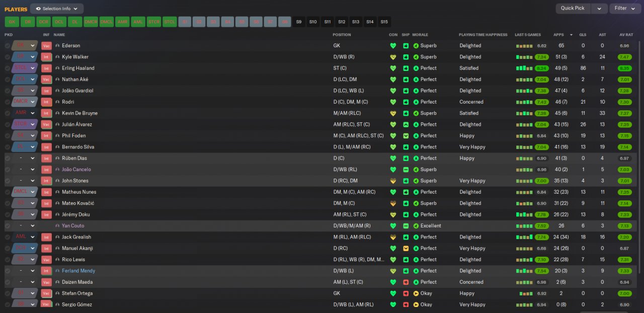Toggle the pick checkbox for João Cancelo
This screenshot has height=313, width=644.
[8, 170]
